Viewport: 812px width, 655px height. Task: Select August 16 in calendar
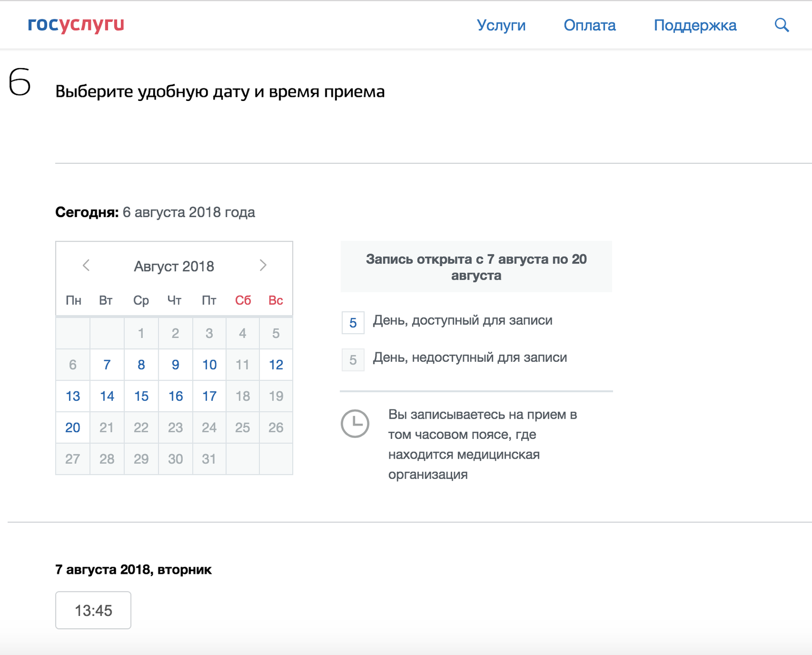pos(176,396)
